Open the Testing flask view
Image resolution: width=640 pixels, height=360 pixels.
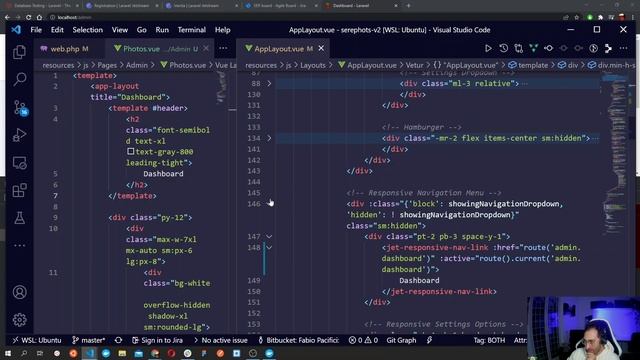(x=19, y=218)
